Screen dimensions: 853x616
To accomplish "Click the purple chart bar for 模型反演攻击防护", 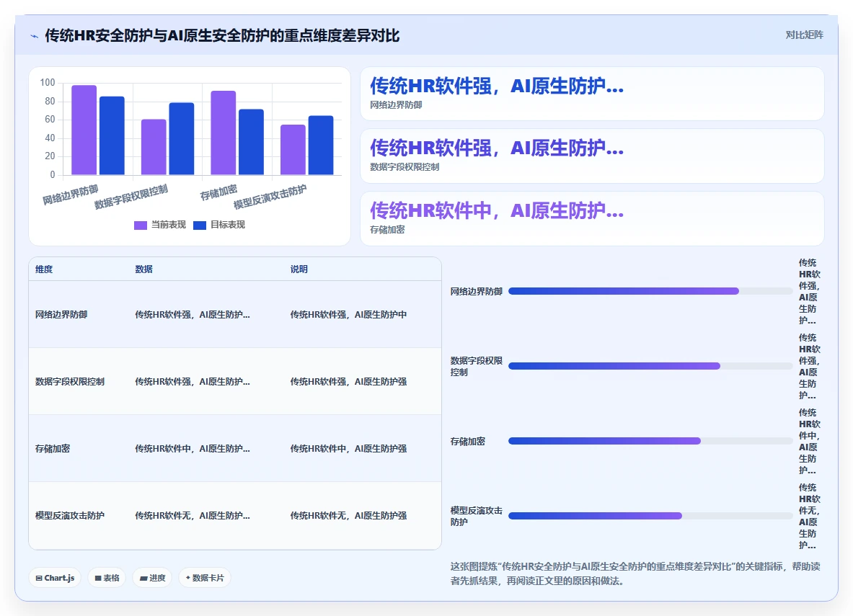I will (x=293, y=150).
